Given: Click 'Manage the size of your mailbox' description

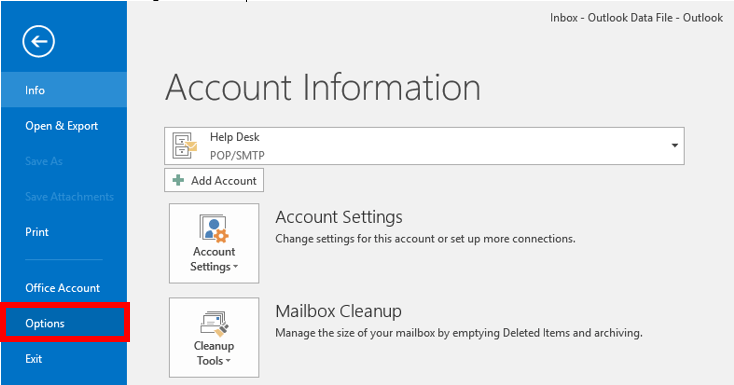Looking at the screenshot, I should (459, 333).
